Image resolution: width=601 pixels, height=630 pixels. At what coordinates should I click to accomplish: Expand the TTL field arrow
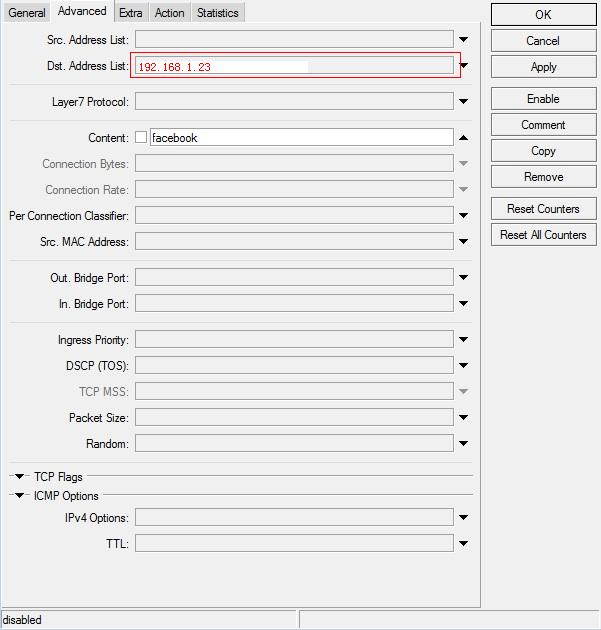(x=464, y=544)
